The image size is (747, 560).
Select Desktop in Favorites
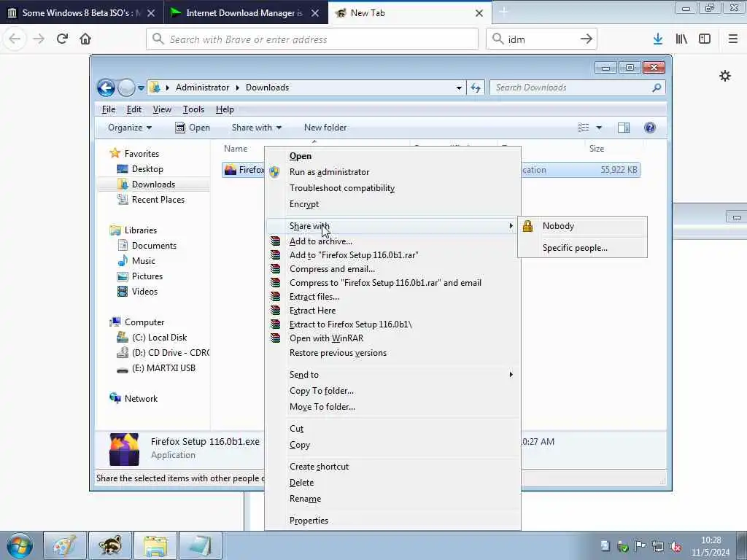(x=147, y=169)
